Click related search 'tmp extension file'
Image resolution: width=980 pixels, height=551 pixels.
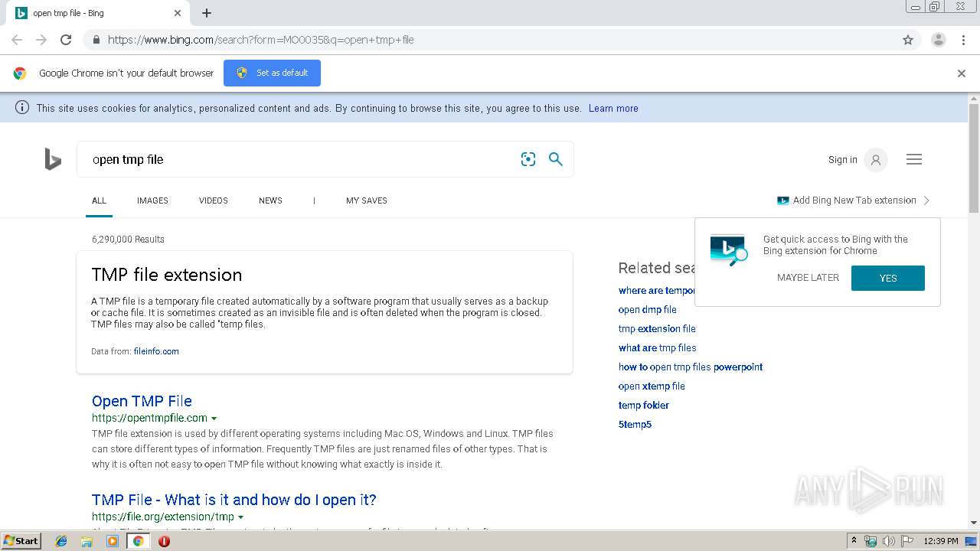tap(657, 329)
